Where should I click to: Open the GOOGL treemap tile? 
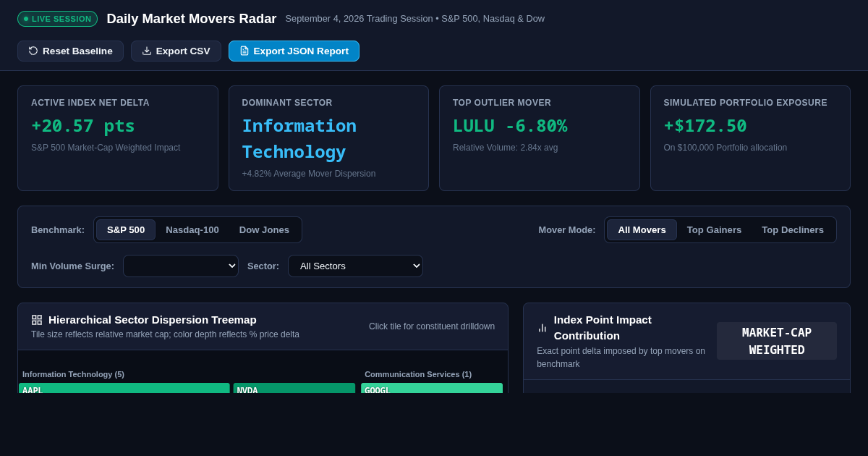pyautogui.click(x=432, y=388)
